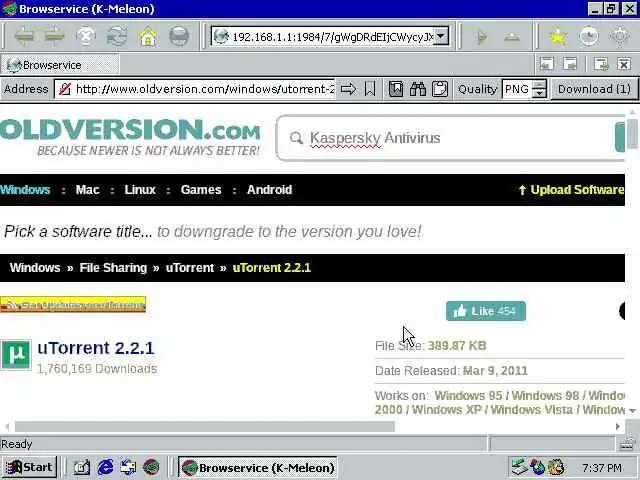Click the dark bookmarks list icon
This screenshot has width=640, height=480.
point(396,89)
